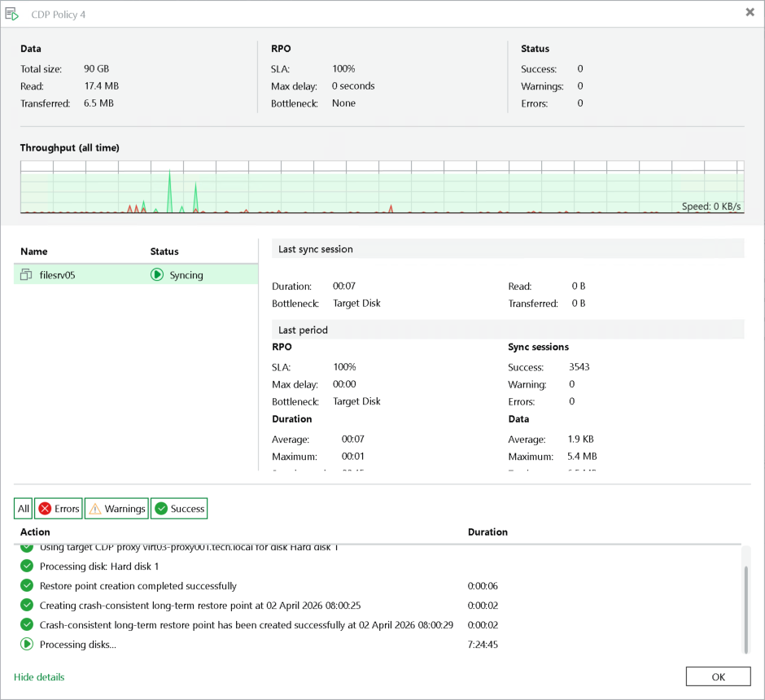Click the Transferred 6.5 MB value
This screenshot has width=765, height=700.
coord(98,103)
